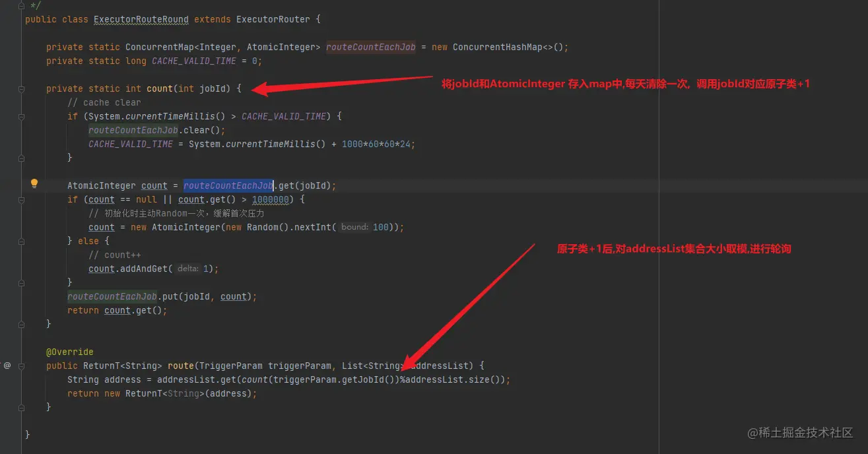Click fold end marker closing the route method
This screenshot has height=454, width=868.
tap(22, 407)
